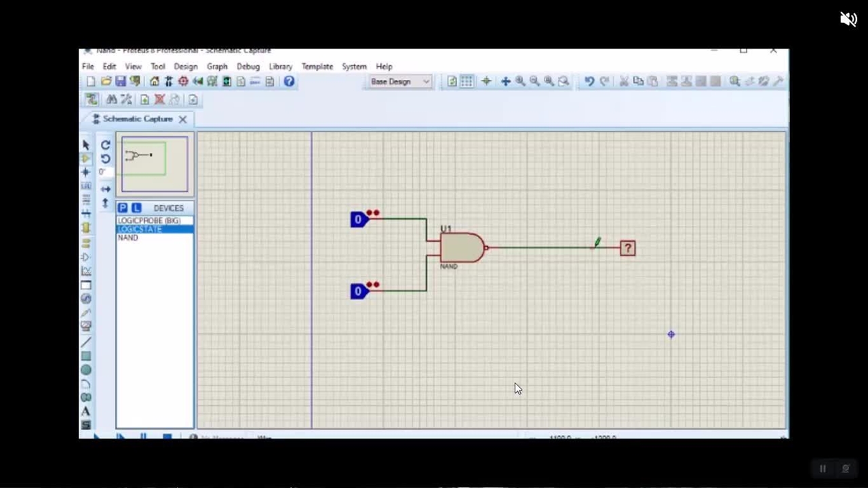
Task: Toggle the grid display button
Action: (x=467, y=81)
